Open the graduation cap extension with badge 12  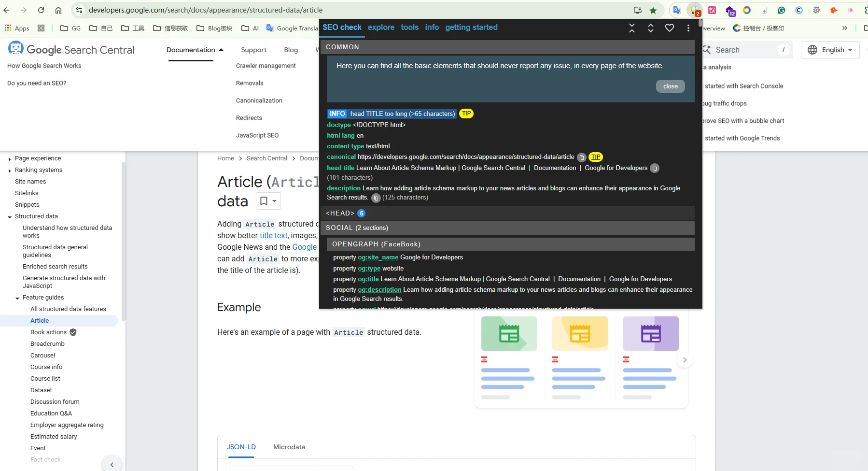pos(730,11)
